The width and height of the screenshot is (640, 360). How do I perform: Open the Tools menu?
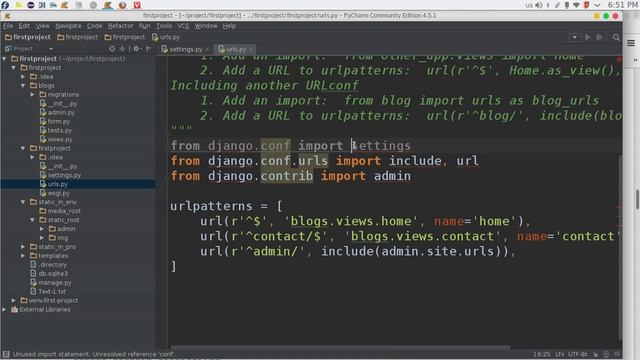pos(164,26)
